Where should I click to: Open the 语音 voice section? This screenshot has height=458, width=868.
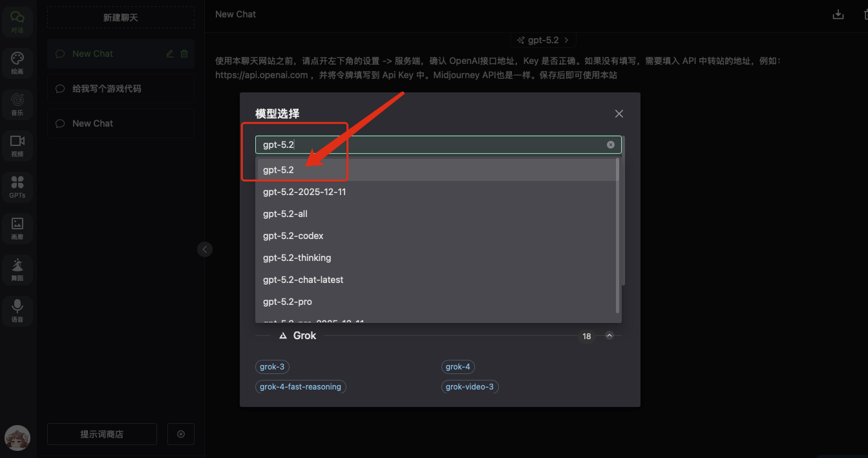pos(17,311)
